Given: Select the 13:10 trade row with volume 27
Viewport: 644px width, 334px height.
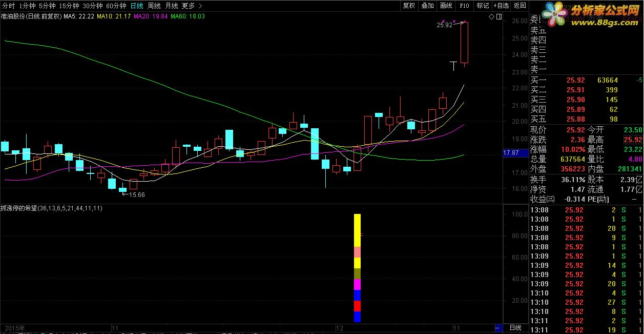Looking at the screenshot, I should click(586, 302).
